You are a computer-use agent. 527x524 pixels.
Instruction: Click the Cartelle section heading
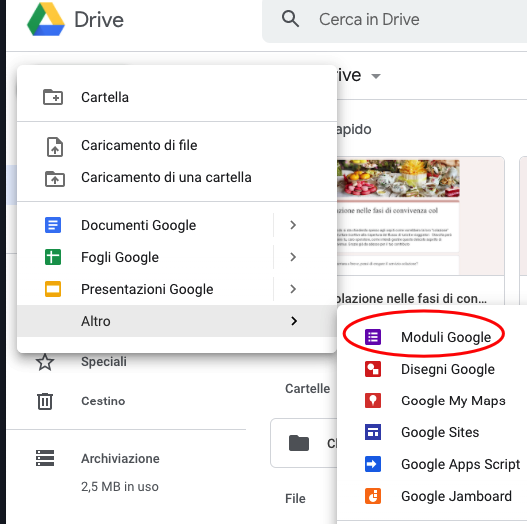point(308,389)
